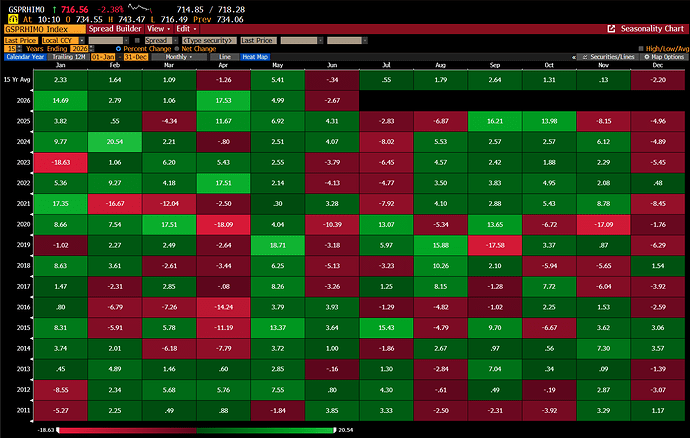Open the Edit menu
The image size is (690, 438).
(x=186, y=29)
